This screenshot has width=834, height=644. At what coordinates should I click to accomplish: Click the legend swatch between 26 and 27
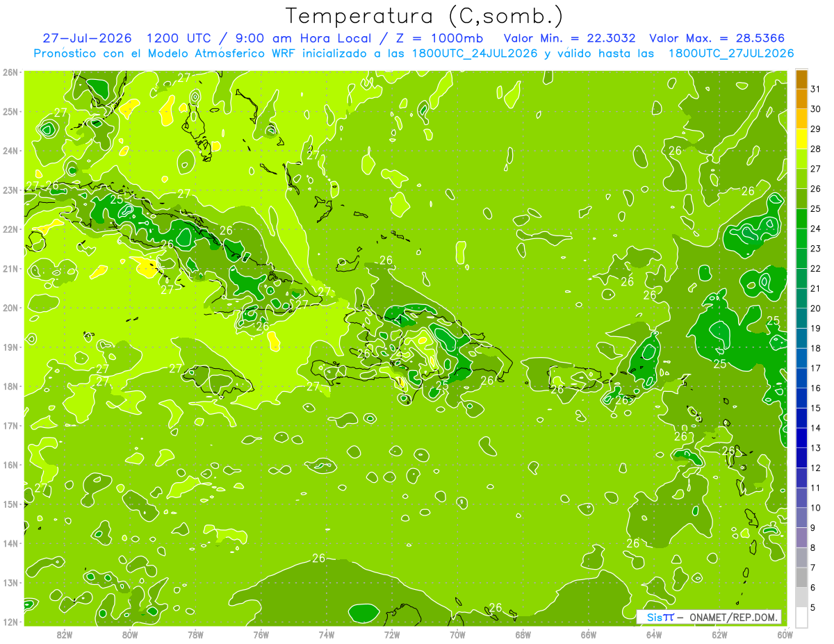pos(801,179)
